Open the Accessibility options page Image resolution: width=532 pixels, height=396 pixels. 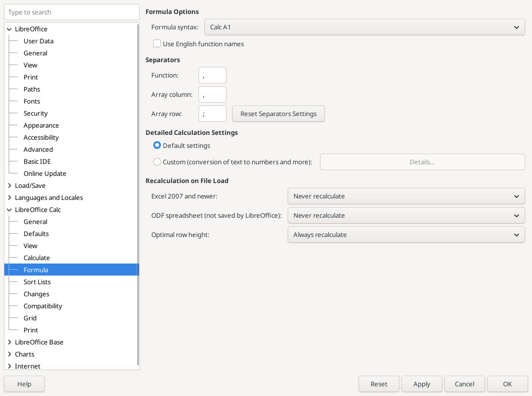(41, 137)
